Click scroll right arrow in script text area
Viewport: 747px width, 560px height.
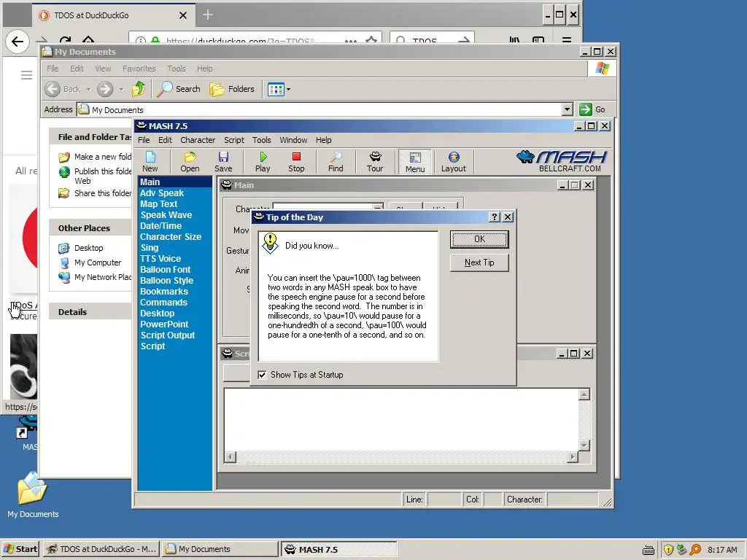pyautogui.click(x=572, y=457)
